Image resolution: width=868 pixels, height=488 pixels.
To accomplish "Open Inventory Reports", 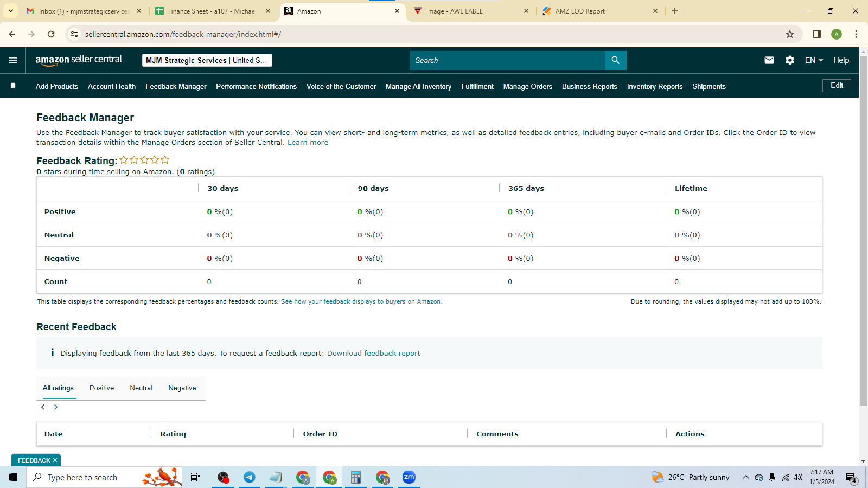I will 655,86.
